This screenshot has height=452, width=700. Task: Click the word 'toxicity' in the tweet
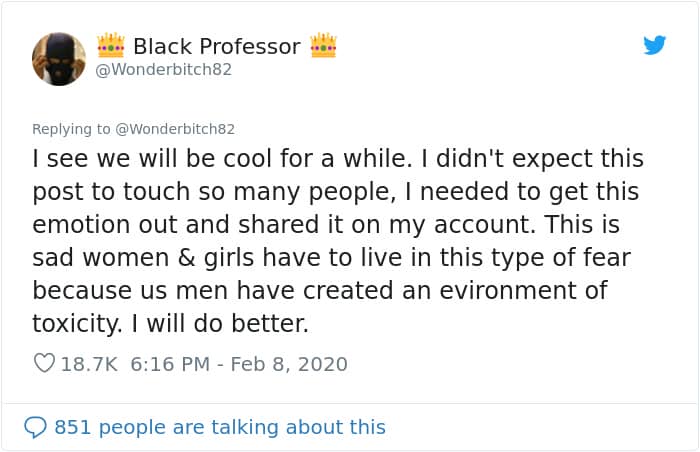(74, 322)
